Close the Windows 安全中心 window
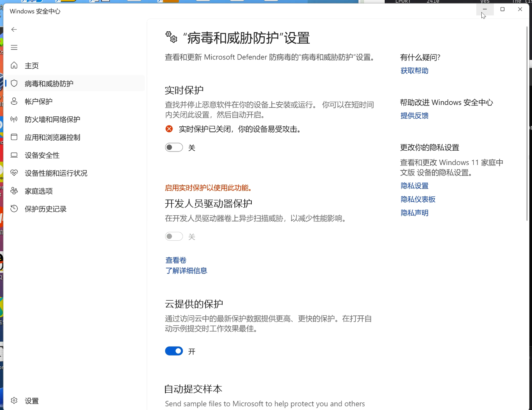 (x=520, y=9)
